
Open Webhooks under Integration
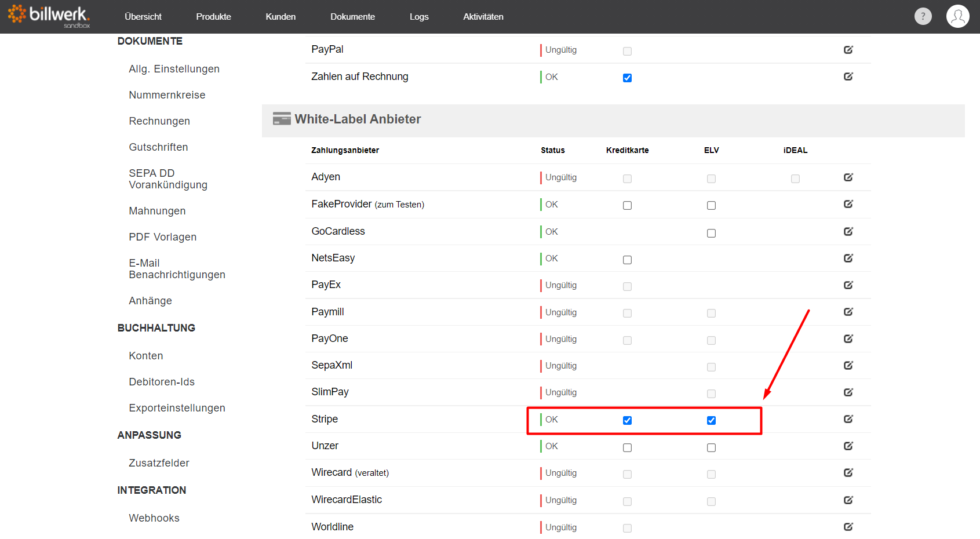[154, 518]
